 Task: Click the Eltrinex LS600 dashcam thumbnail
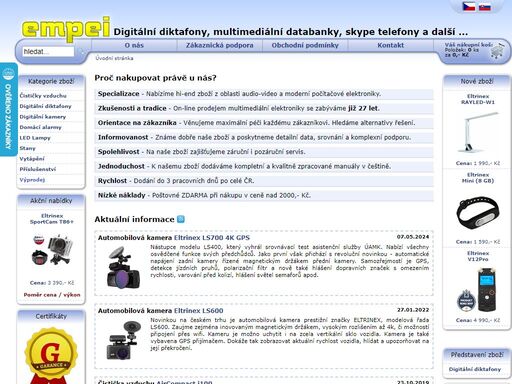[x=123, y=340]
